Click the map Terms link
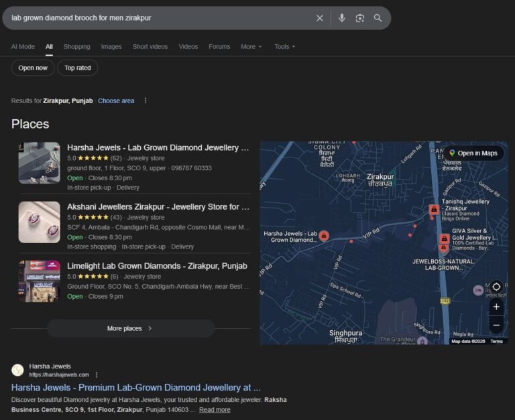This screenshot has height=420, width=515. tap(496, 341)
